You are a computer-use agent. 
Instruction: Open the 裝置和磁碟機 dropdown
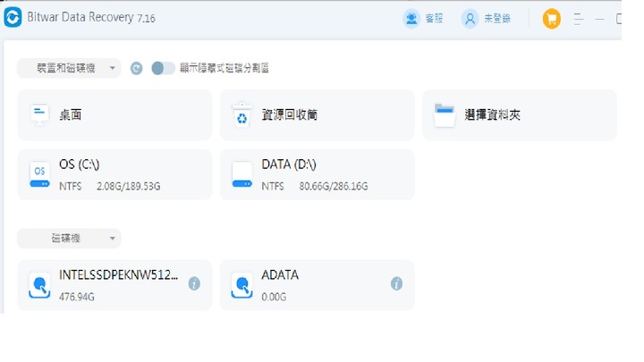tap(69, 68)
